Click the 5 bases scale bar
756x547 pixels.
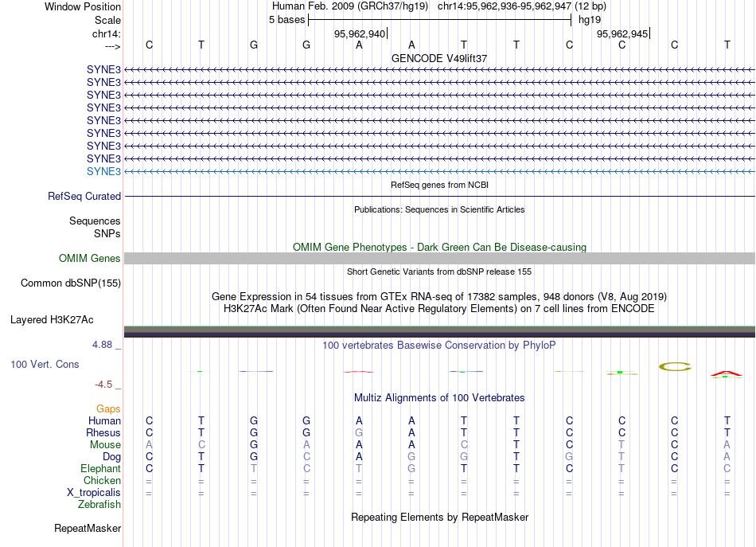[x=440, y=20]
